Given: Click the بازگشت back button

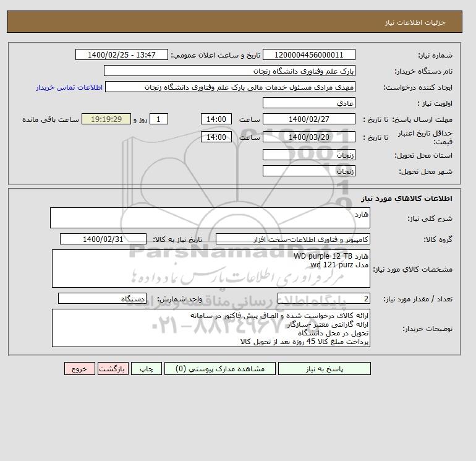Looking at the screenshot, I should pyautogui.click(x=113, y=368).
